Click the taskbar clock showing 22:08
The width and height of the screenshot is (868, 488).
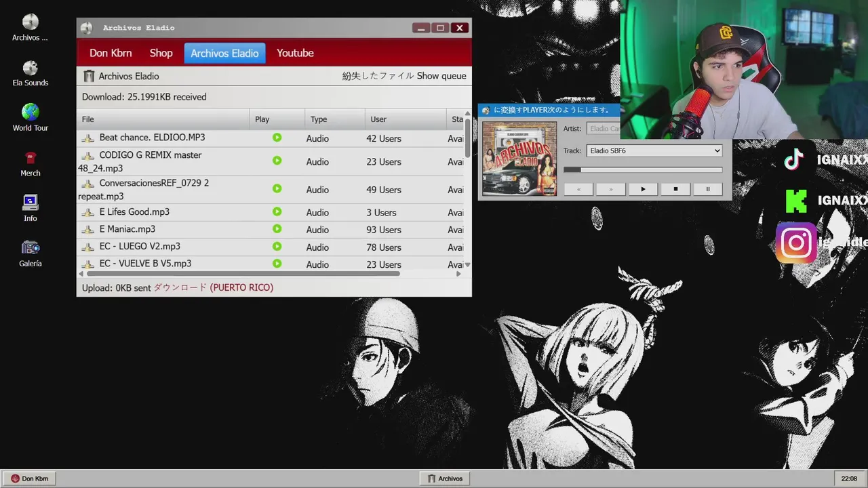point(849,479)
